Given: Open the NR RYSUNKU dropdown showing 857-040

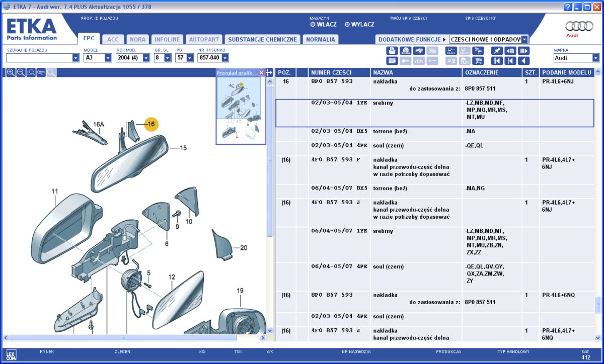Looking at the screenshot, I should tap(224, 58).
